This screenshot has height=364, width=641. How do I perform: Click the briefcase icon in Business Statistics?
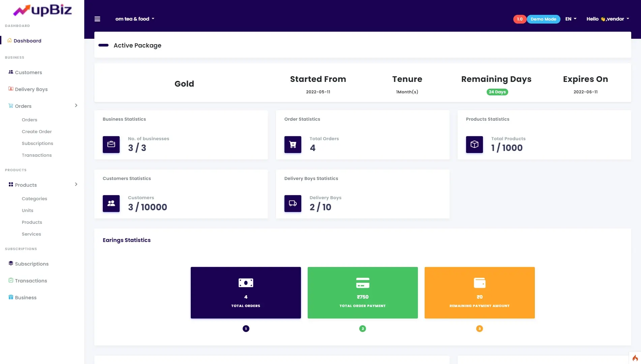click(111, 145)
